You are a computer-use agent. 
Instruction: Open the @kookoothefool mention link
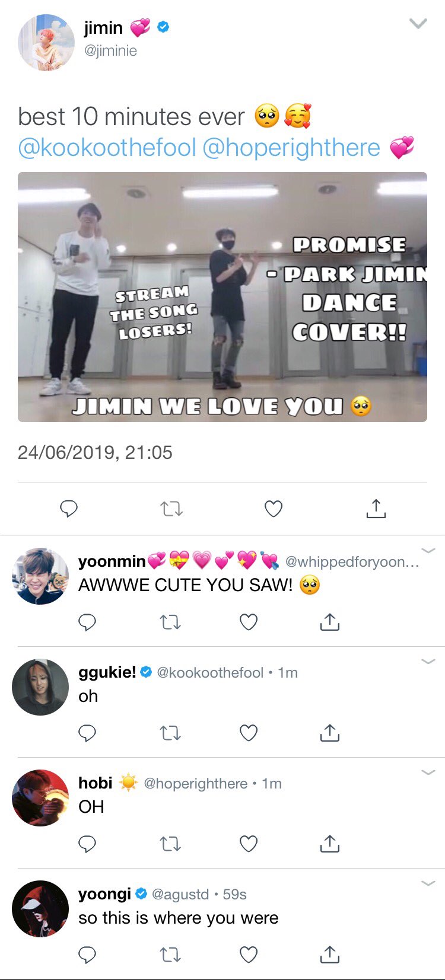pyautogui.click(x=107, y=148)
